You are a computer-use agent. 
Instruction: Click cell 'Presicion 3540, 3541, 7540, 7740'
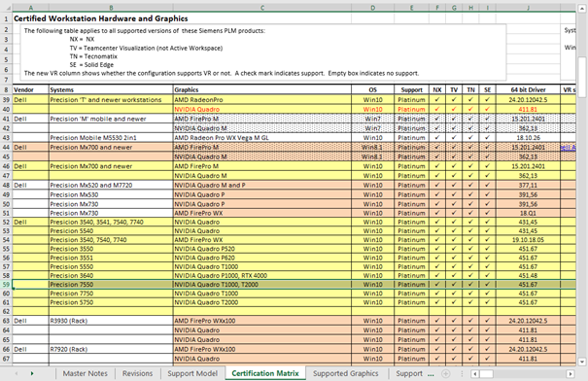(111, 222)
